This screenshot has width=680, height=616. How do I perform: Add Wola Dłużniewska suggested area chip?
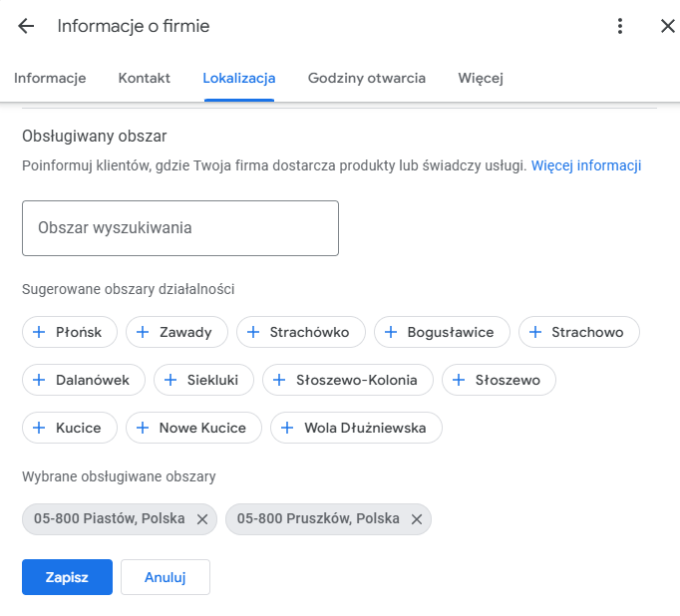356,428
